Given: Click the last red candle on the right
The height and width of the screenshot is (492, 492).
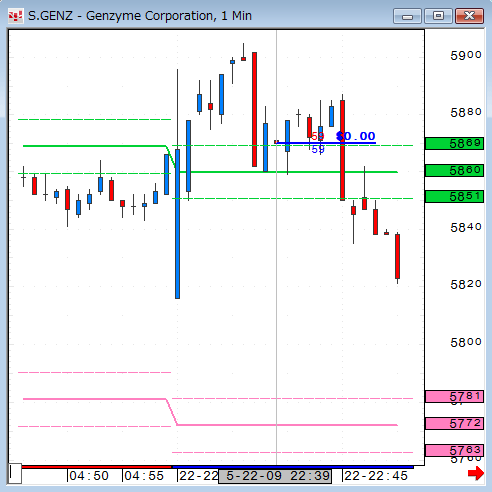Looking at the screenshot, I should point(397,256).
